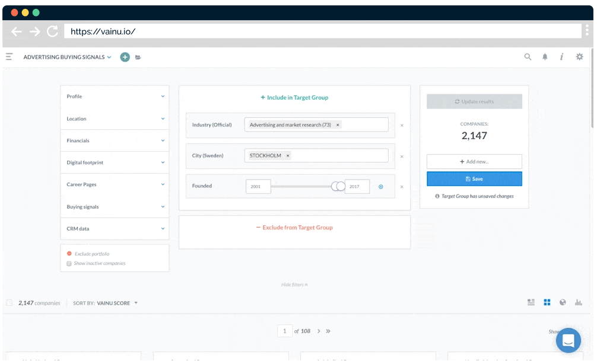Viewport: 597px width, 364px height.
Task: Click the search magnifier icon
Action: [x=528, y=57]
